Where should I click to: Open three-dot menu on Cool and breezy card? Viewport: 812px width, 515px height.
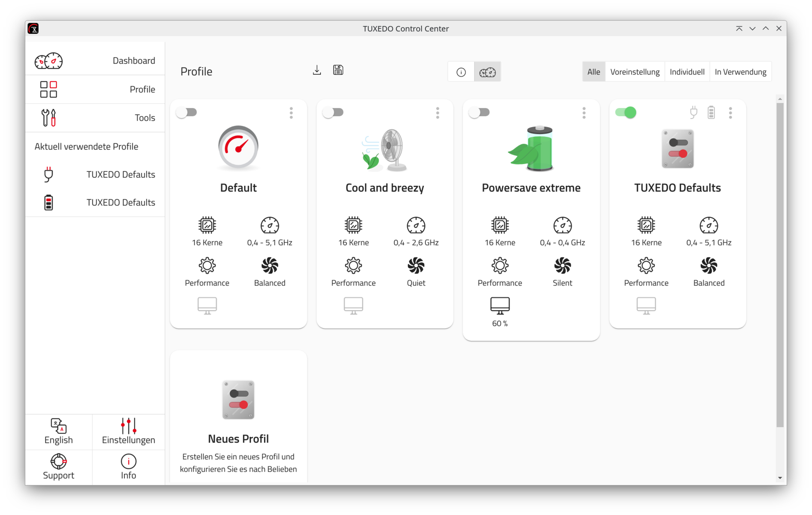click(x=438, y=113)
